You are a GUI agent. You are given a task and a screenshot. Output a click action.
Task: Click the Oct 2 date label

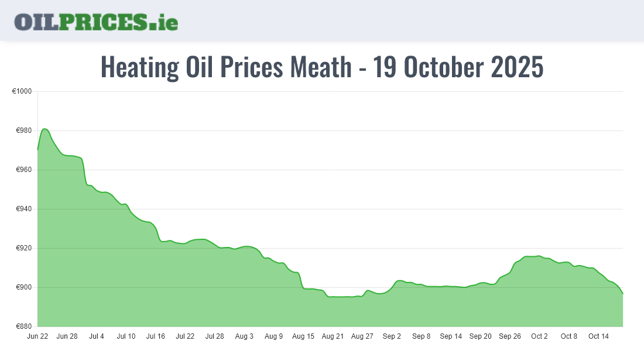539,336
